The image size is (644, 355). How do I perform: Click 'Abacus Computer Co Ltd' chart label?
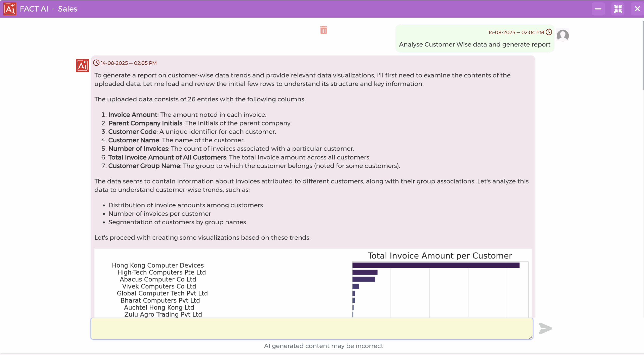point(158,279)
